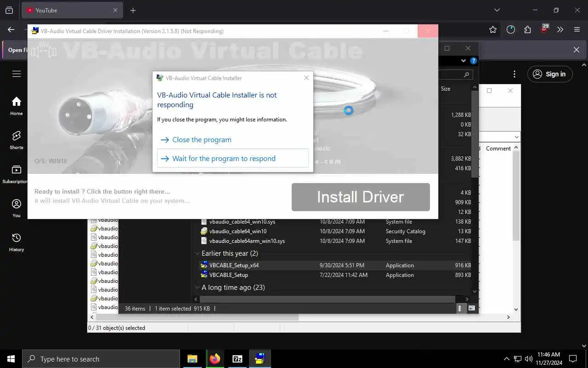Select the VBCABLE_Setup application file
This screenshot has width=588, height=368.
click(228, 275)
